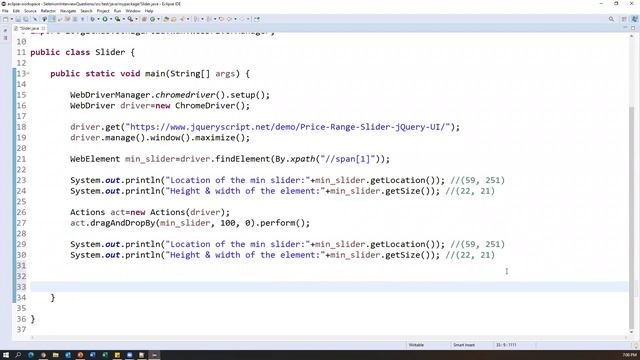Launch the Debug toolbar icon
Viewport: 640px width, 360px height.
coord(93,19)
